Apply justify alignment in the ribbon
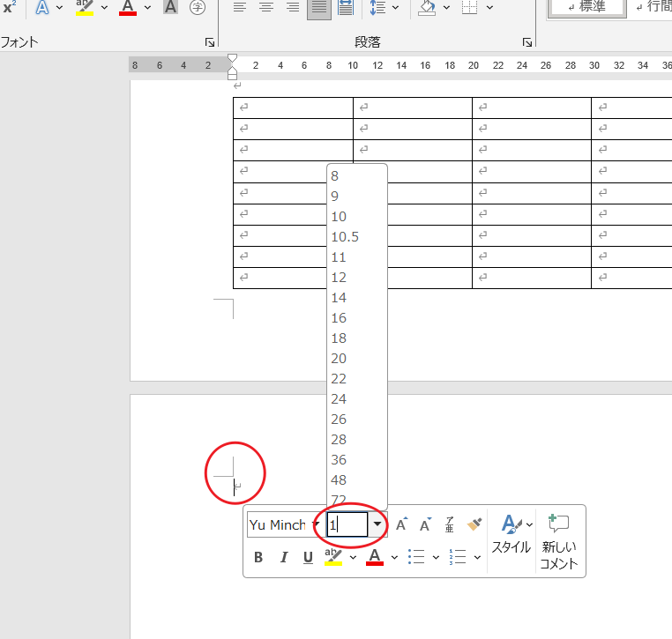 (x=318, y=8)
